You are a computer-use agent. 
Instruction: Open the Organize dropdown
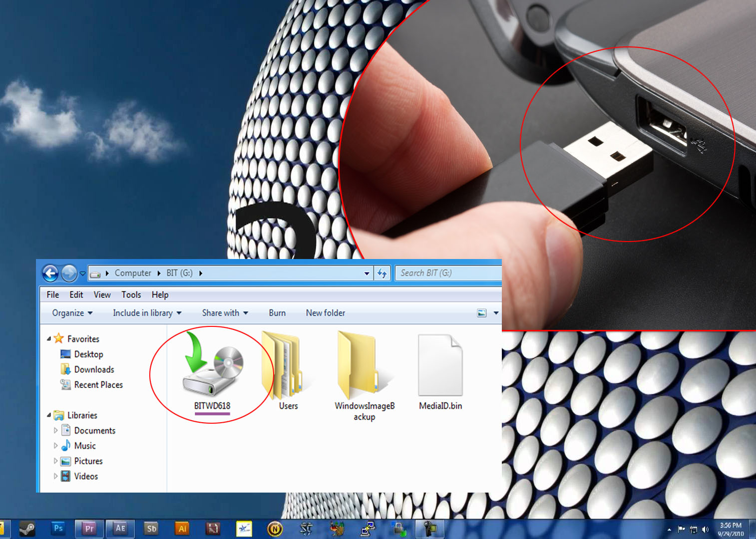click(72, 313)
